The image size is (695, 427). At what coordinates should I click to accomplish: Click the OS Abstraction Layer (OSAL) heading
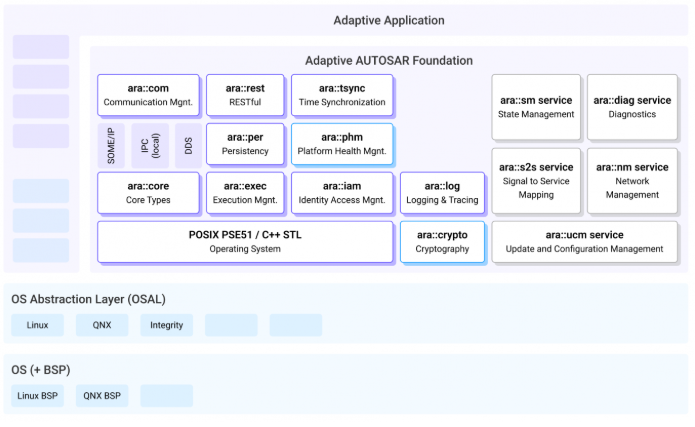pyautogui.click(x=88, y=299)
